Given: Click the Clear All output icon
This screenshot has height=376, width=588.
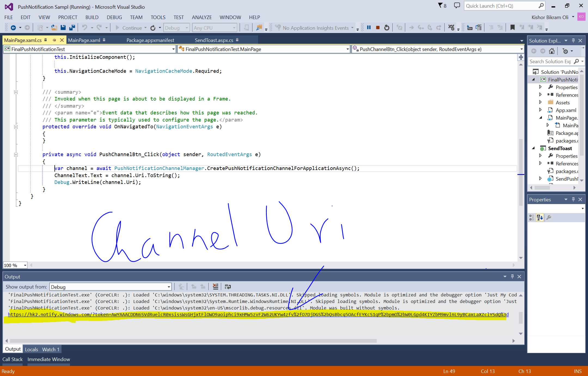Looking at the screenshot, I should (215, 287).
